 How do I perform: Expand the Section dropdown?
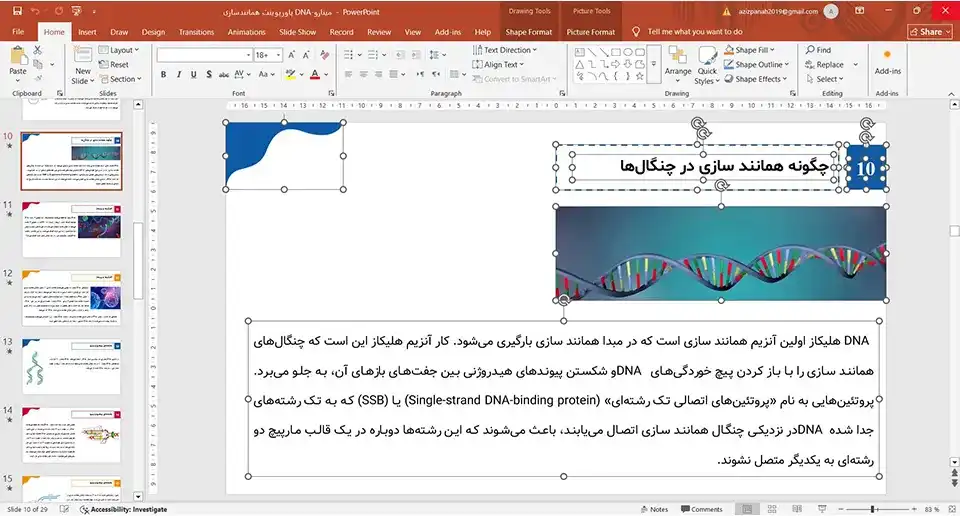tap(121, 79)
